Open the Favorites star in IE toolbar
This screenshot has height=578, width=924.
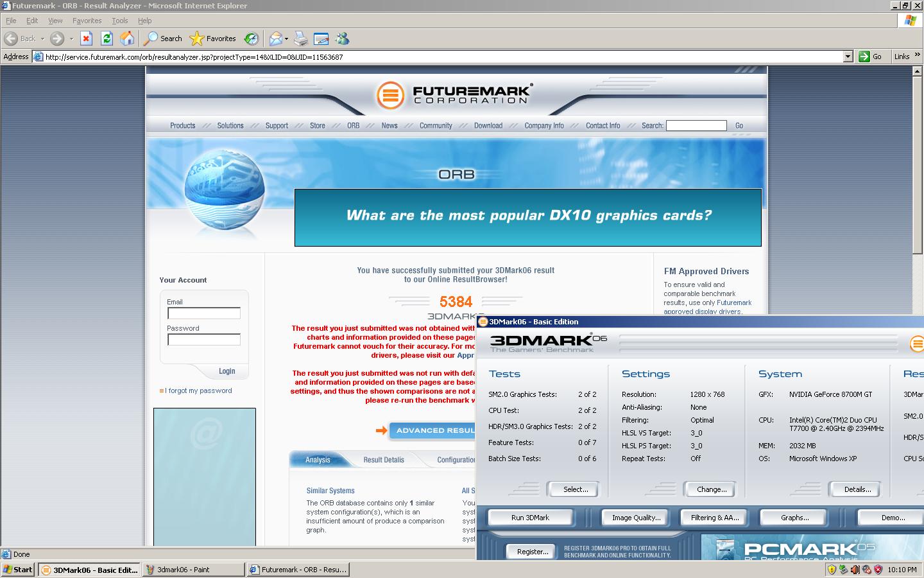coord(197,39)
